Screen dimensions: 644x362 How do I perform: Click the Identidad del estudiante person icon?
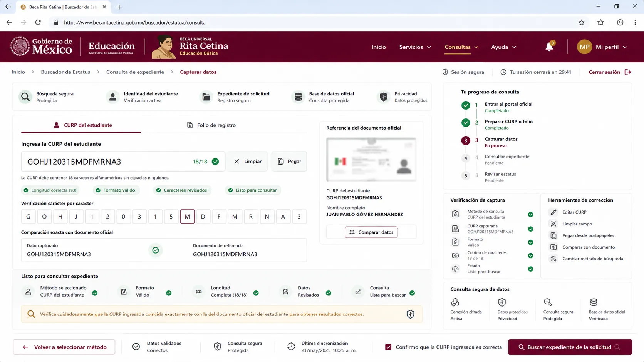point(113,97)
